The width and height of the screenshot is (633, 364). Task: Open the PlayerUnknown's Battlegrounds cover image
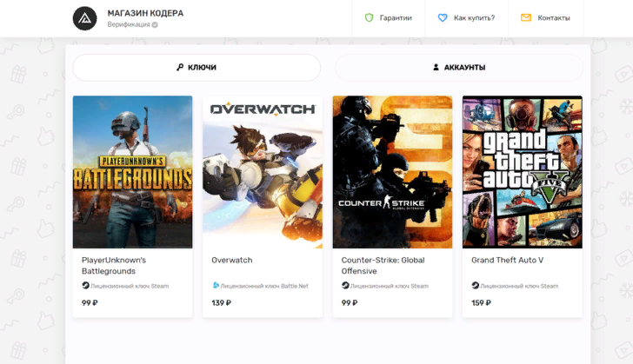132,172
